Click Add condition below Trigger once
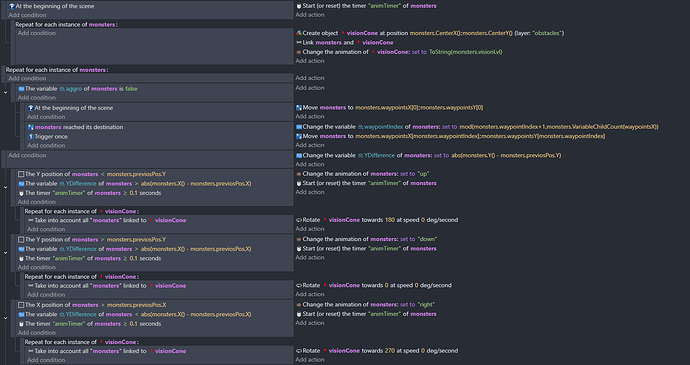 pos(46,146)
